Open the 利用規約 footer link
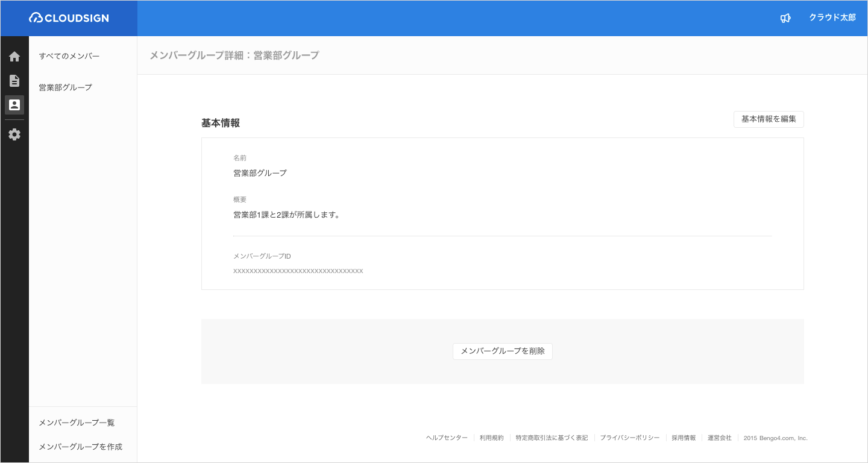 [491, 438]
